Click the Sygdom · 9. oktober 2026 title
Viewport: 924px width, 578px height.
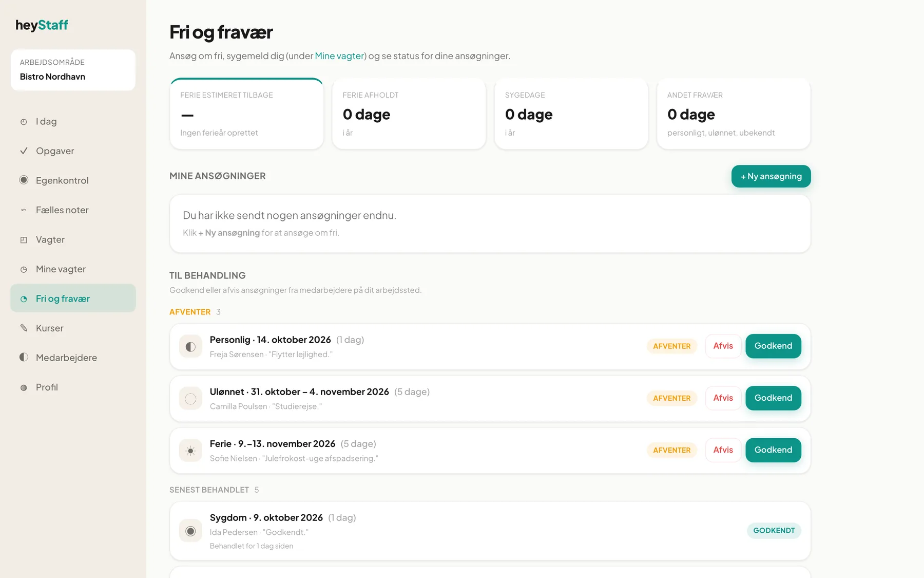tap(266, 517)
